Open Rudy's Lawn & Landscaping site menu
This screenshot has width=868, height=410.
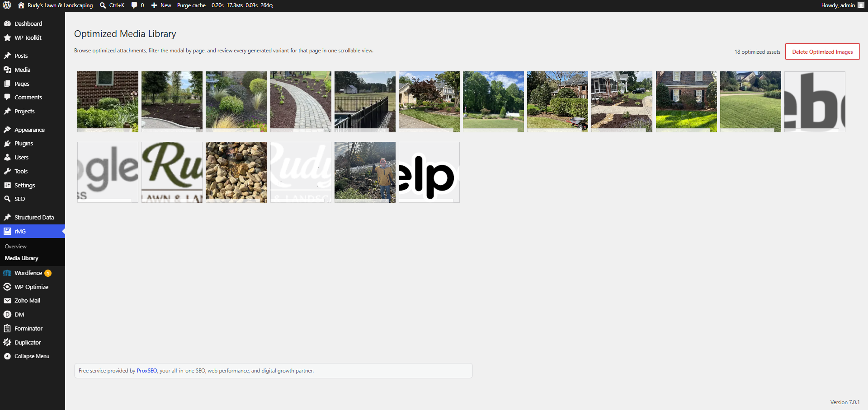click(x=55, y=5)
